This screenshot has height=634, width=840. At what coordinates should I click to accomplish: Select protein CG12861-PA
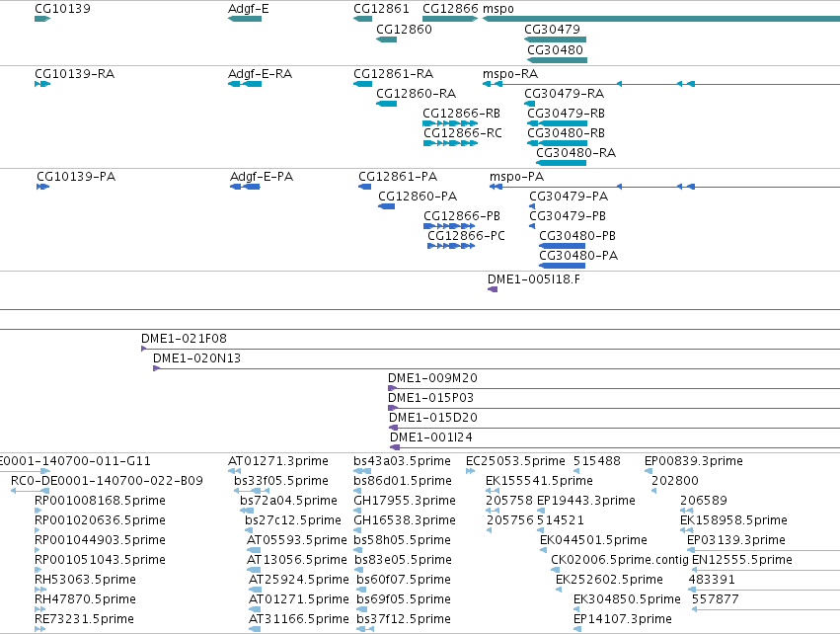pyautogui.click(x=365, y=187)
